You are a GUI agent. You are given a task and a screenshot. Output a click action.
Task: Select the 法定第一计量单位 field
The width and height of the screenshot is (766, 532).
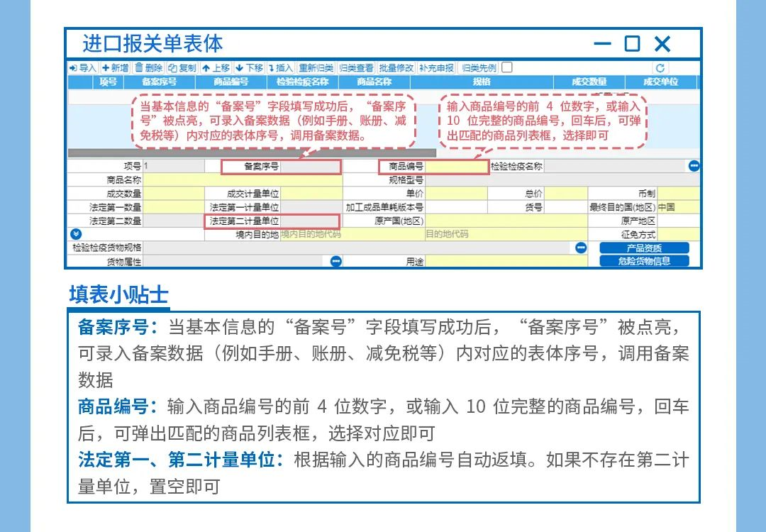(311, 207)
